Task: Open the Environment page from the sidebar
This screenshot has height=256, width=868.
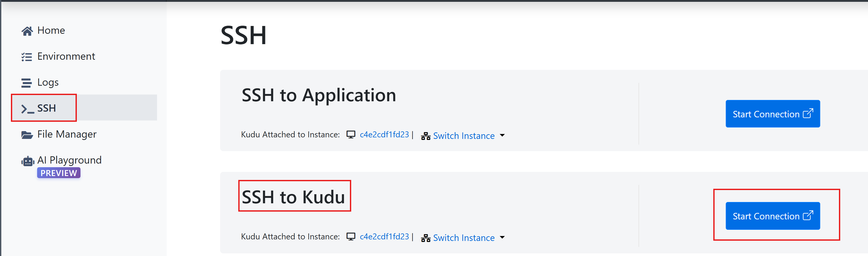Action: 66,56
